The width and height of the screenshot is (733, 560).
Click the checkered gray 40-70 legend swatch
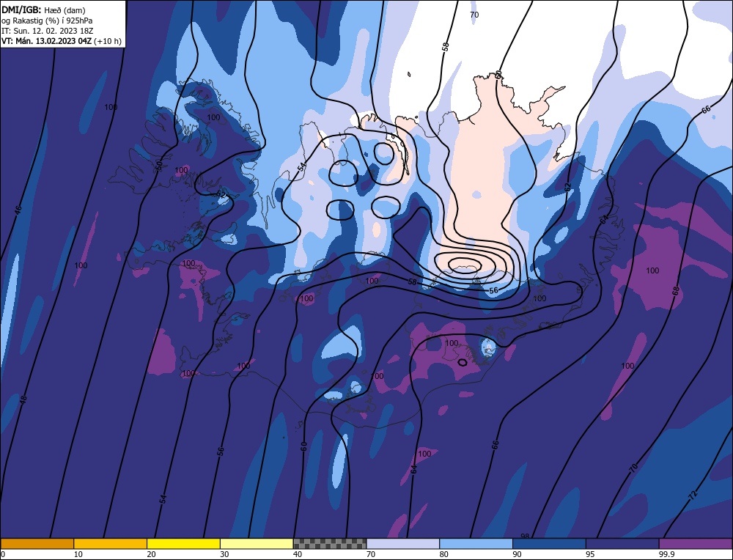click(x=330, y=543)
